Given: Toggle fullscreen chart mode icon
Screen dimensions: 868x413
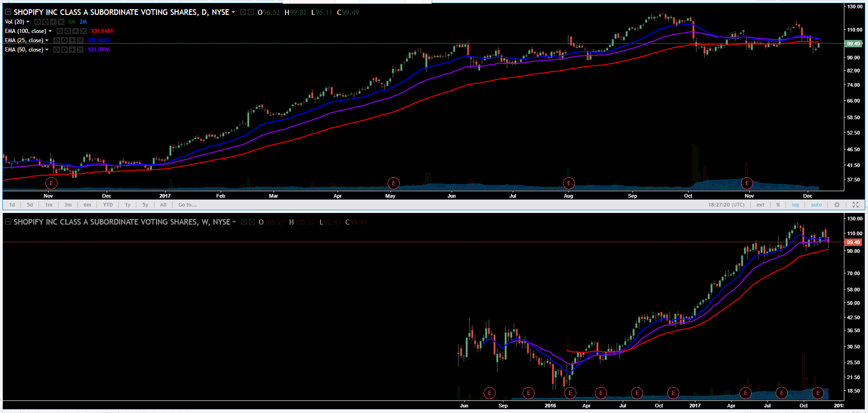Looking at the screenshot, I should (x=855, y=205).
